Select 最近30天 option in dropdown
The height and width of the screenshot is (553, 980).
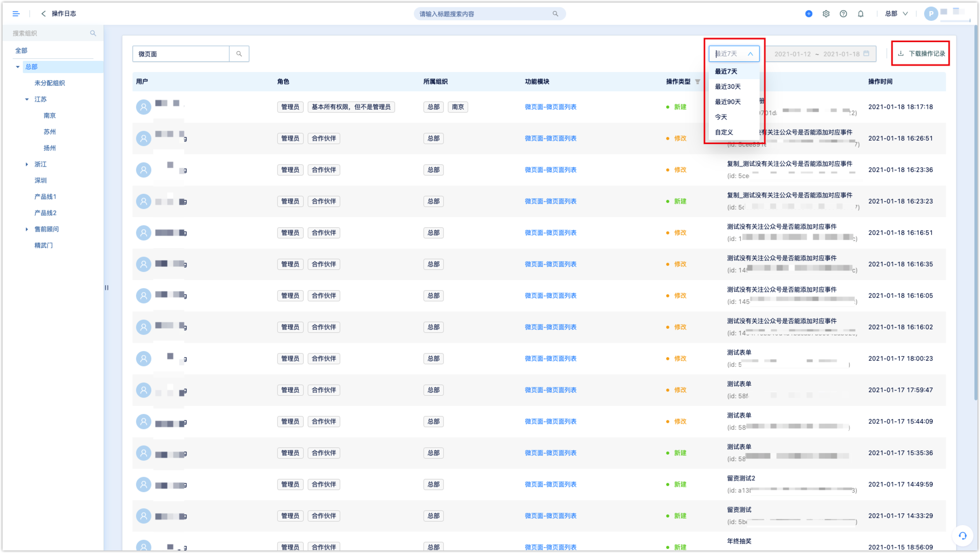pyautogui.click(x=733, y=87)
